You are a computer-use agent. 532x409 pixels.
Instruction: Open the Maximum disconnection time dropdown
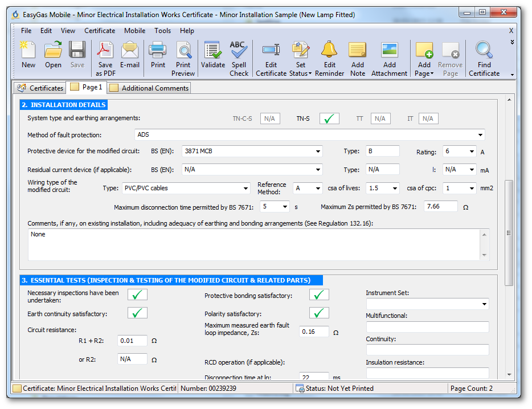pos(285,206)
